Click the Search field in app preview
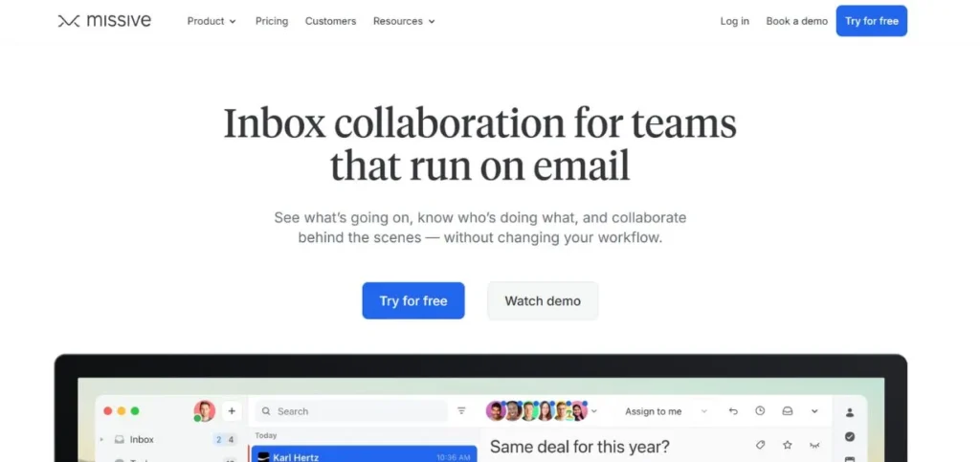 point(351,411)
